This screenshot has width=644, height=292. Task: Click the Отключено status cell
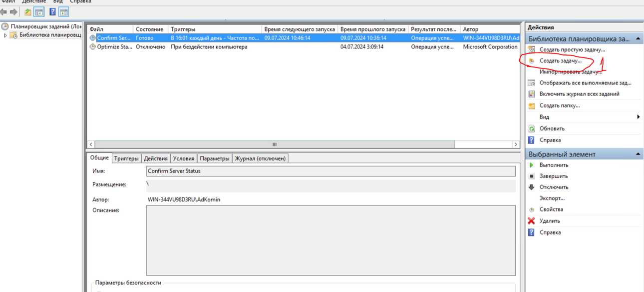pos(150,47)
